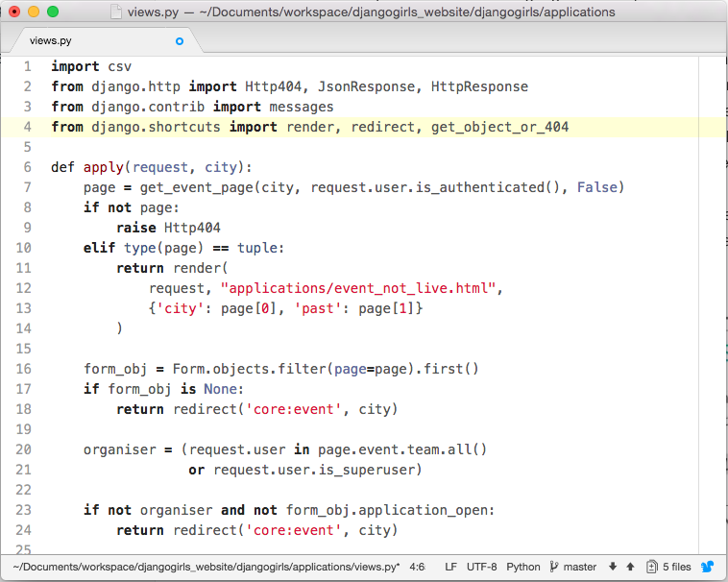Open the LF line ending selector
This screenshot has width=728, height=582.
point(450,567)
